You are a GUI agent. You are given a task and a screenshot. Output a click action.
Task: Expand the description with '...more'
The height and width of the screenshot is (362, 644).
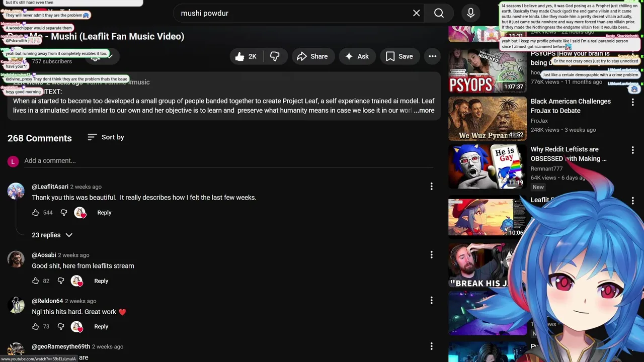point(424,111)
